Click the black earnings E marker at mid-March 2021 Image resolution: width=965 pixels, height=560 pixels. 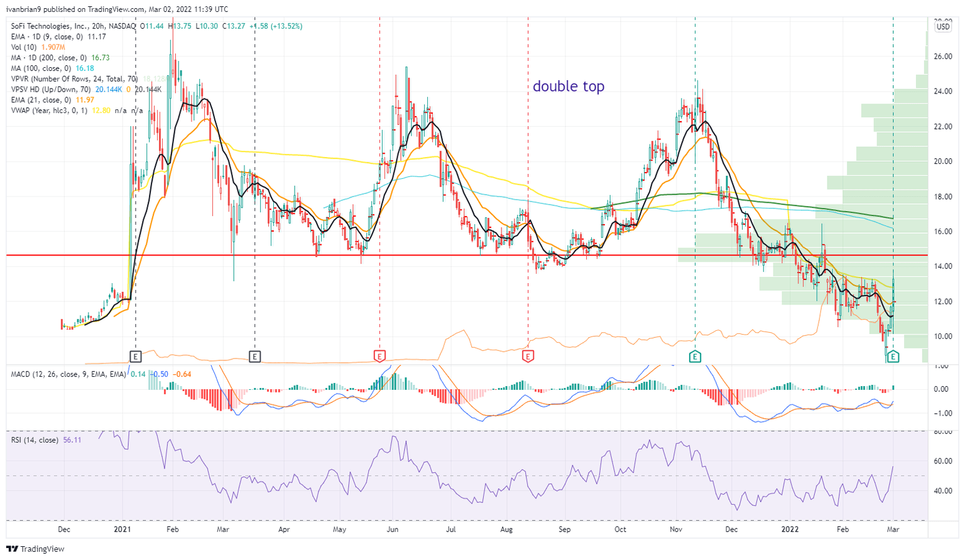pos(254,357)
